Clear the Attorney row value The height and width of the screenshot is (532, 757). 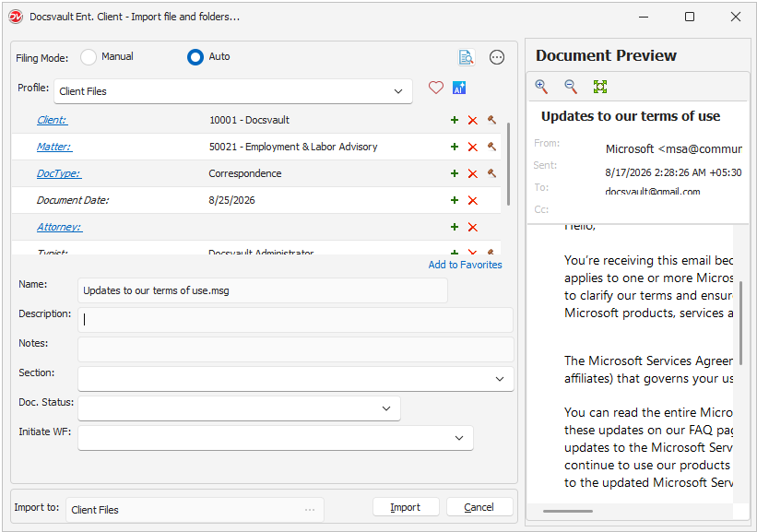pos(473,227)
